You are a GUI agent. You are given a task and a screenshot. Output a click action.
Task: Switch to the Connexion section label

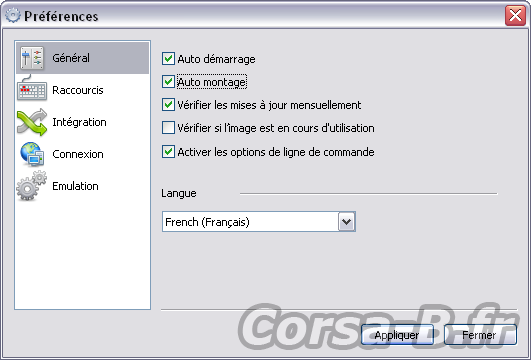tap(78, 154)
